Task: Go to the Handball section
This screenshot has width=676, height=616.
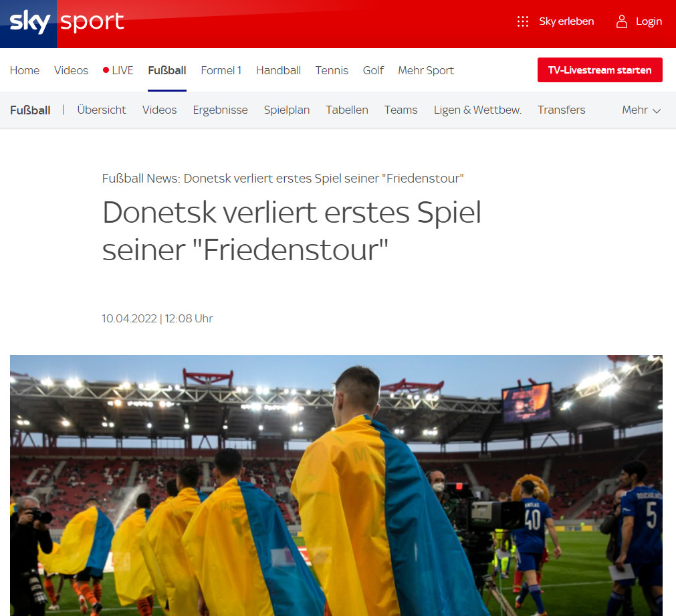Action: (278, 70)
